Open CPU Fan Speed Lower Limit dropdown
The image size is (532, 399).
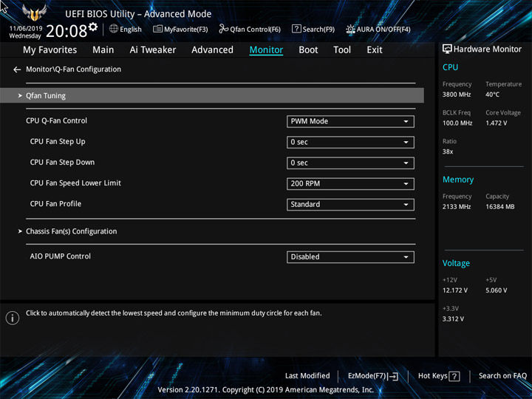(350, 184)
